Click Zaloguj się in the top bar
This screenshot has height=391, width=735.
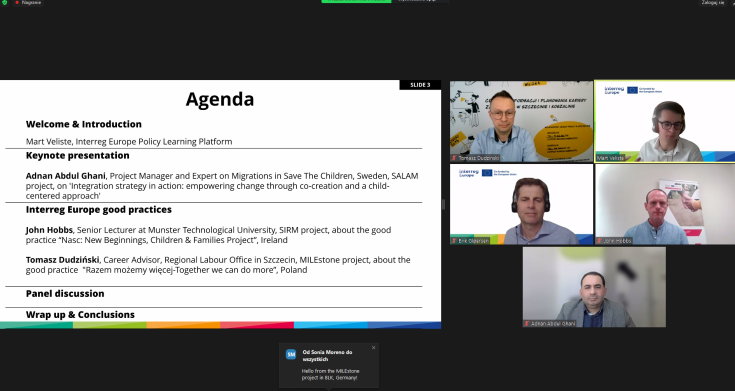[713, 2]
